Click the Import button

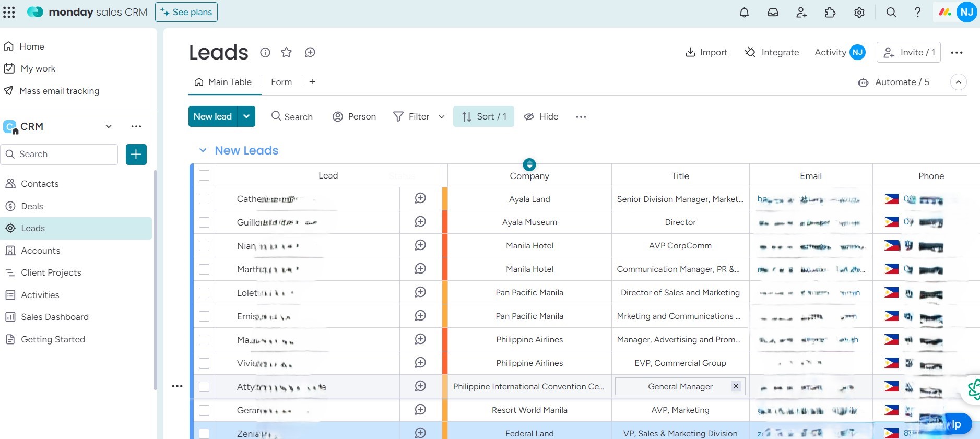coord(706,52)
